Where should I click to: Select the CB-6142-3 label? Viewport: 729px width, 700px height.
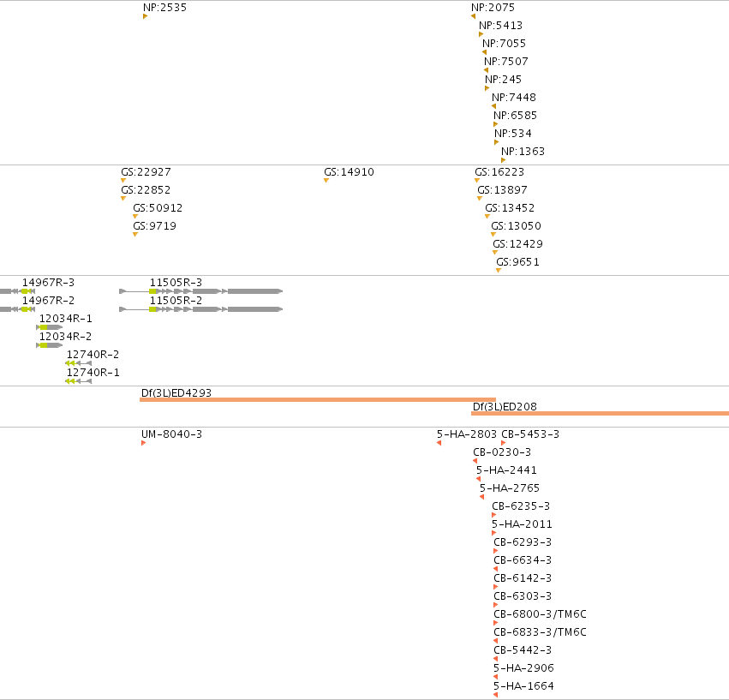[523, 578]
